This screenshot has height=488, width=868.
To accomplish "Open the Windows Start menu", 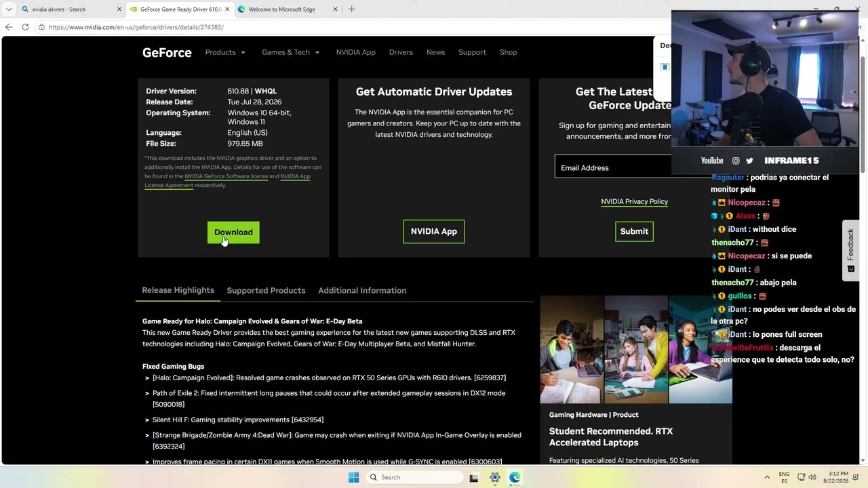I will click(x=353, y=477).
